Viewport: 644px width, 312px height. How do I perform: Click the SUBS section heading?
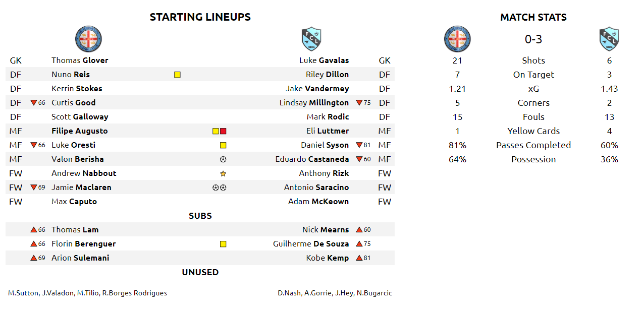coord(200,216)
